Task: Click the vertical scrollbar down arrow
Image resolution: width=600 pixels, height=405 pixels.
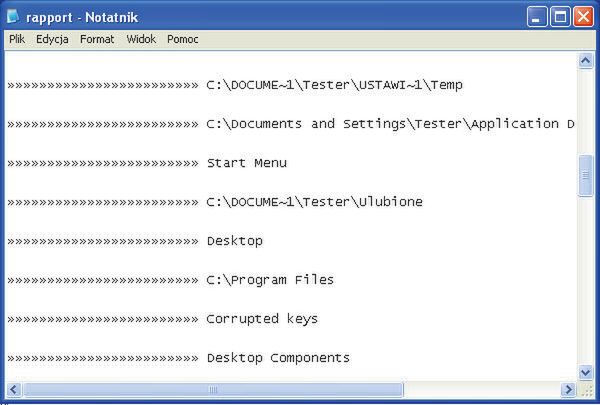Action: [586, 372]
